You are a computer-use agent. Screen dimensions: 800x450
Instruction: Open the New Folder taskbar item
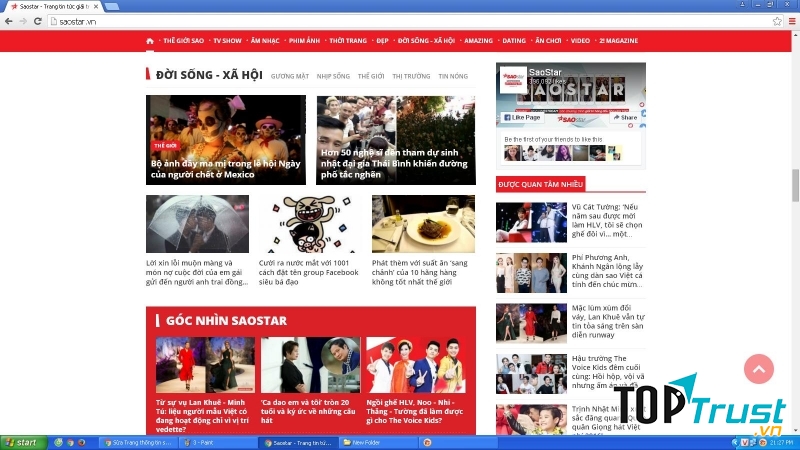[x=378, y=442]
